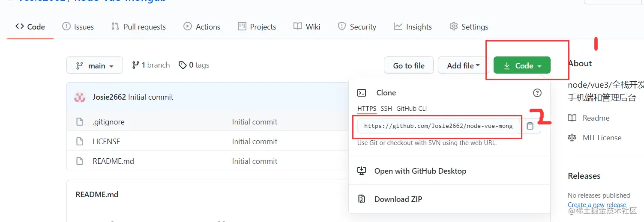This screenshot has width=644, height=222.
Task: Click the clone URL input field
Action: (438, 126)
